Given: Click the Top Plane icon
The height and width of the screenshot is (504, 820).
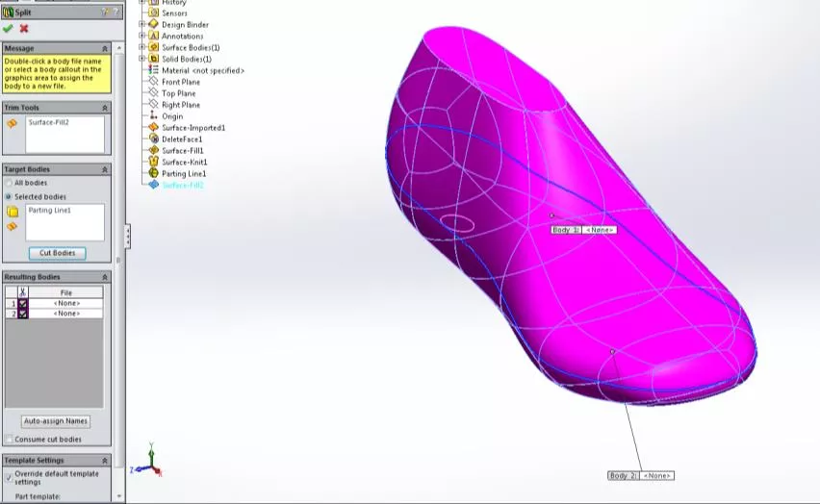Looking at the screenshot, I should [153, 93].
